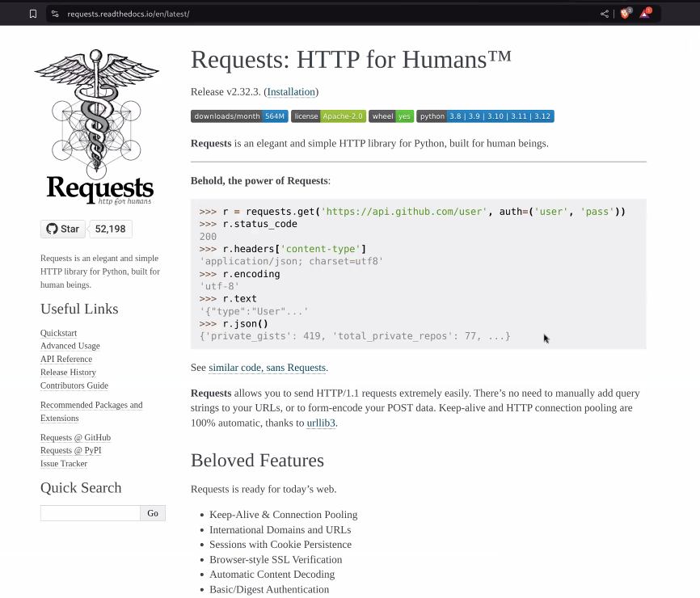Click the Requests caduceus logo image
The height and width of the screenshot is (598, 700).
coord(97,128)
